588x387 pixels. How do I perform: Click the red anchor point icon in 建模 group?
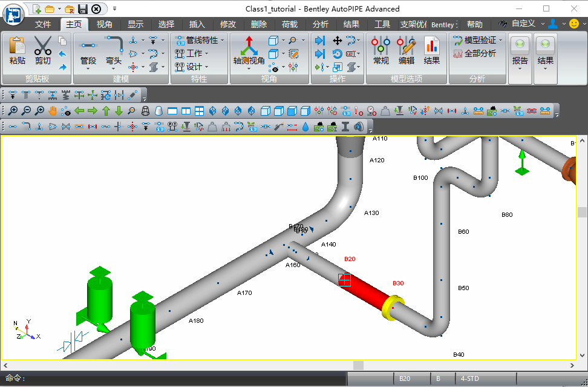tap(133, 67)
